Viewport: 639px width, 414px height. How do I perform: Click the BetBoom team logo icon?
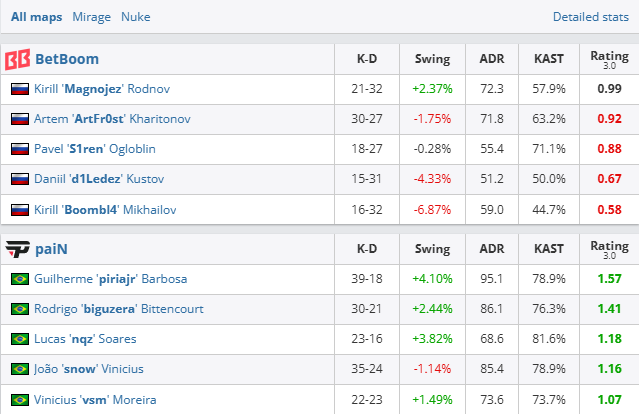[x=17, y=59]
